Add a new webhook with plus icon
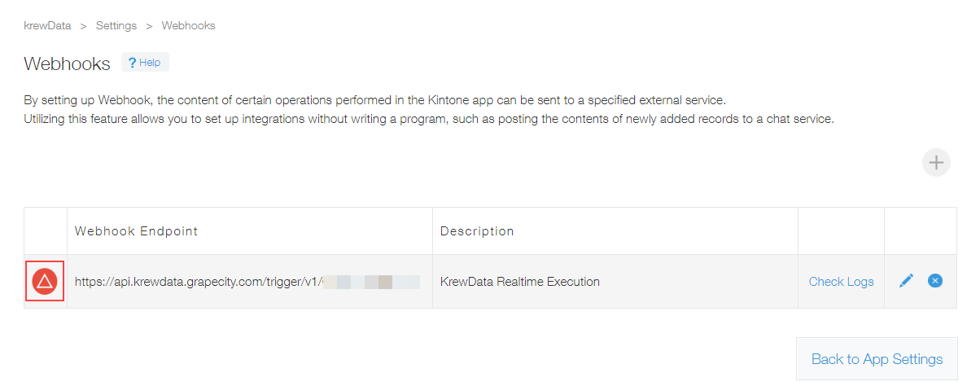 click(x=936, y=163)
